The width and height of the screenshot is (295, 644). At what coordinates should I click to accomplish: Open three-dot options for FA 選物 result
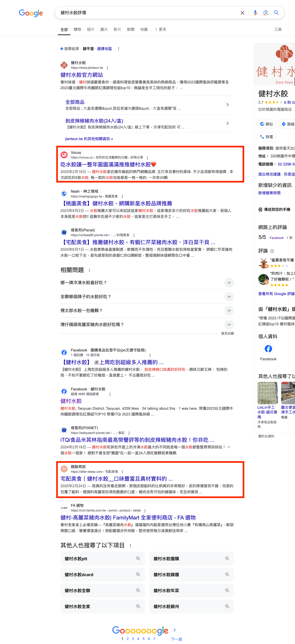click(x=145, y=511)
